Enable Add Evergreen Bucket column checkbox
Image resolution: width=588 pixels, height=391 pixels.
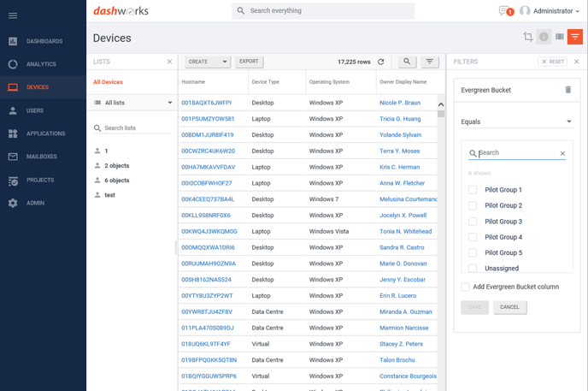point(465,287)
